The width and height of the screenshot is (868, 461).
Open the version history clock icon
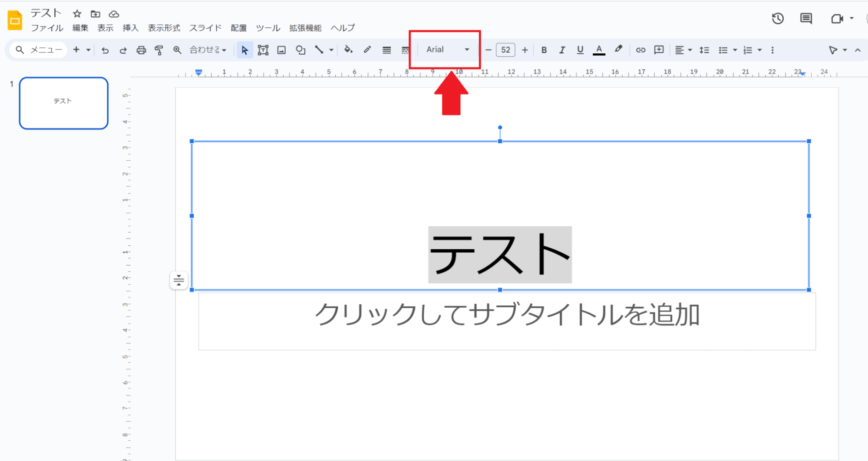coord(777,19)
